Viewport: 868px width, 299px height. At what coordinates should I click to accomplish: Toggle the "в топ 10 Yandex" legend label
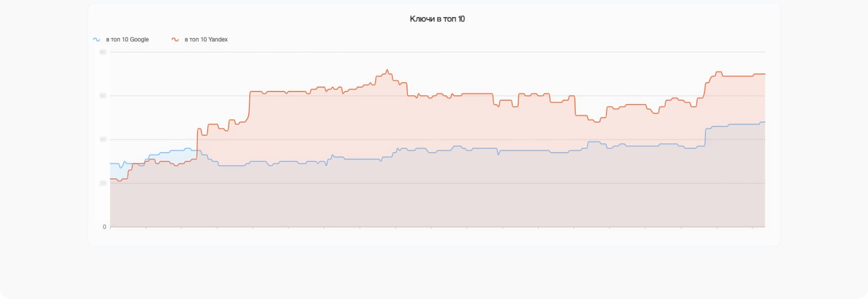206,39
